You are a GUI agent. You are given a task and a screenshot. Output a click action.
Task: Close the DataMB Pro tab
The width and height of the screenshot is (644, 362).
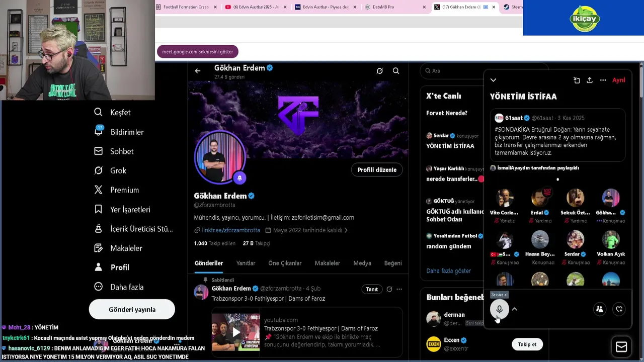(x=424, y=7)
